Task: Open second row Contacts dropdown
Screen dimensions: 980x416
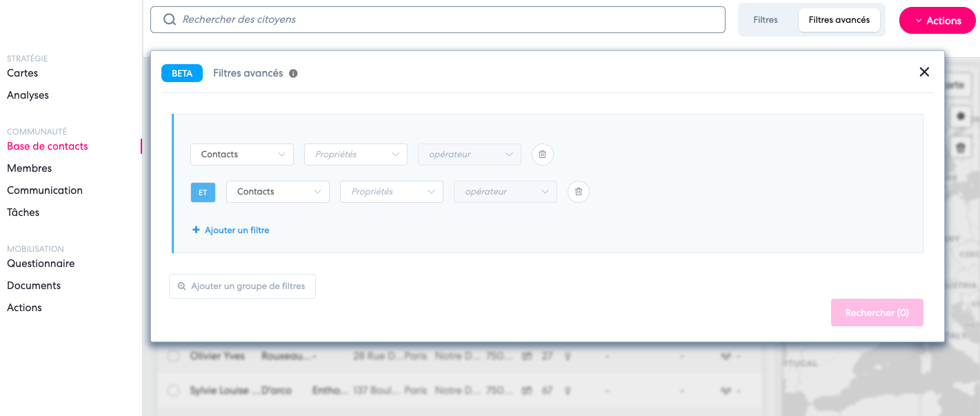Action: [x=278, y=192]
